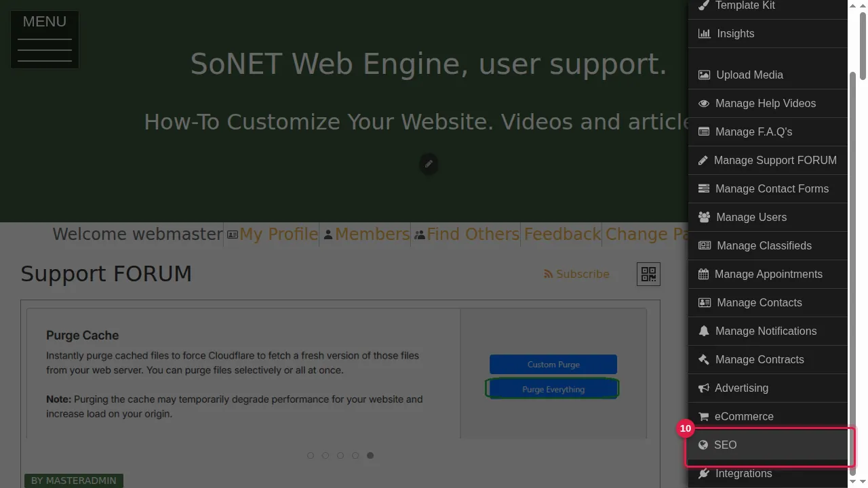
Task: Click the Insights bar chart icon
Action: point(705,34)
